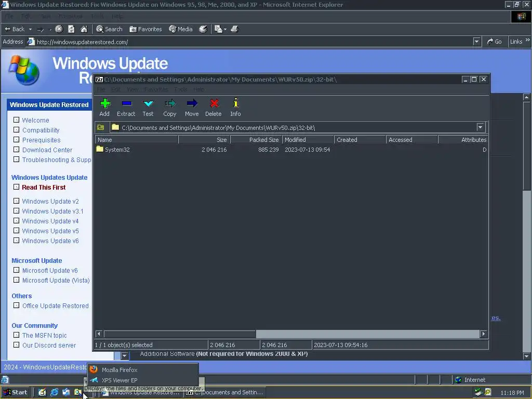Click the Forward arrow in Internet Explorer
Image resolution: width=532 pixels, height=399 pixels.
pos(41,30)
